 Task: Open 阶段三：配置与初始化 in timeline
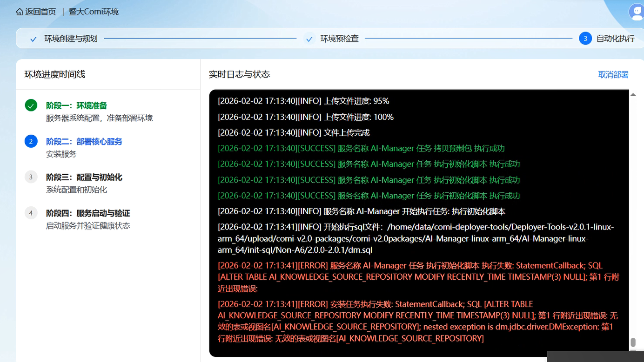click(84, 178)
